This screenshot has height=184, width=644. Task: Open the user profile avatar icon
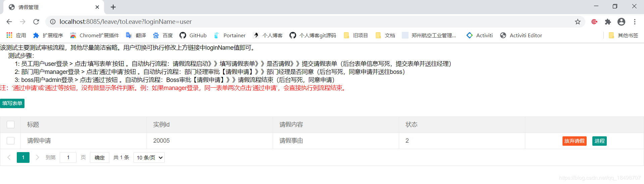[621, 22]
